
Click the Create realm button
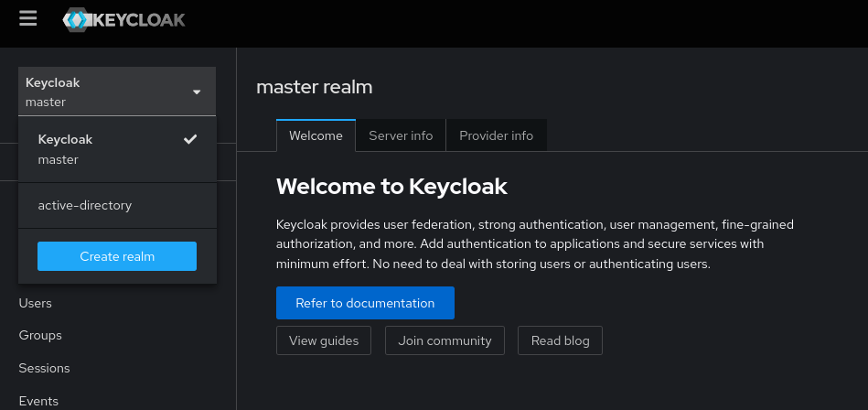click(117, 256)
